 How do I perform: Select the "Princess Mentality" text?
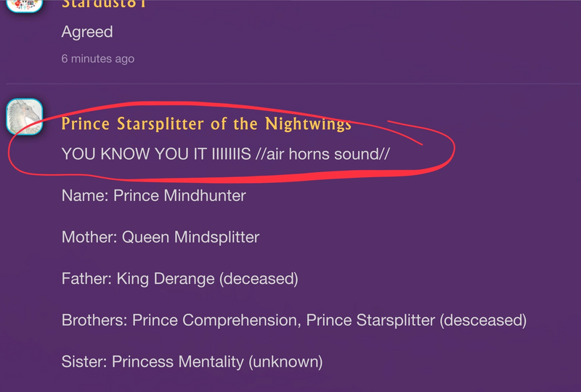click(173, 361)
